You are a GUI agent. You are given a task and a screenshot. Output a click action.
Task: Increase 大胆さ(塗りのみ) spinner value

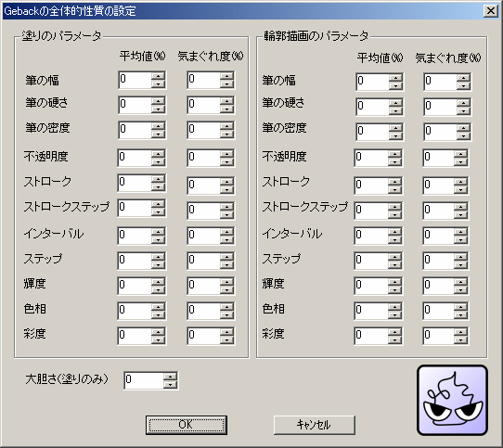click(x=171, y=377)
